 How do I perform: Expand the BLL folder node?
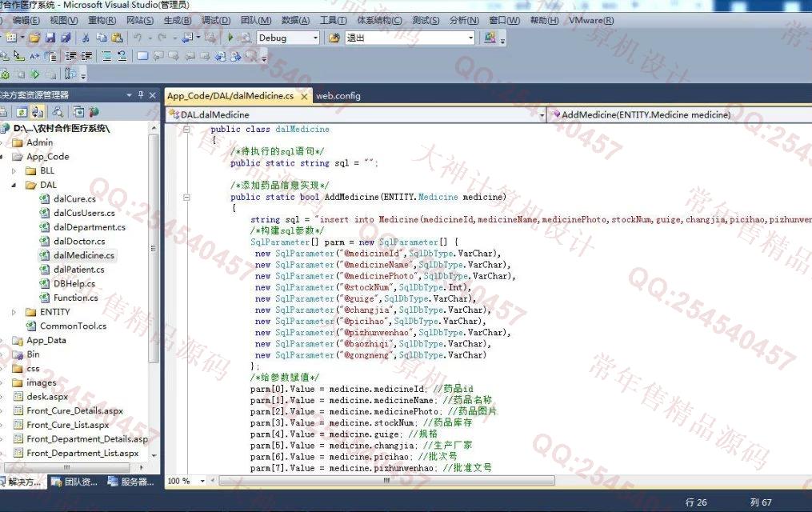coord(14,171)
